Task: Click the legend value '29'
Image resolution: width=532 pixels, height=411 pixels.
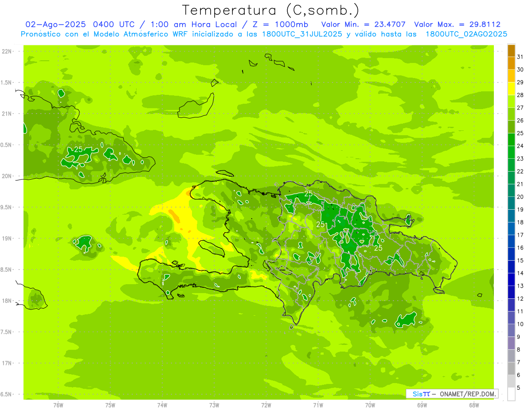Action: pos(520,82)
